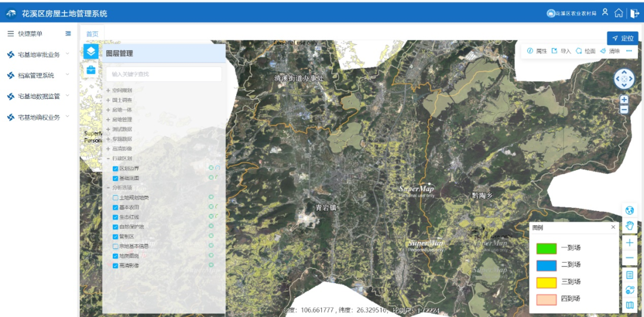Switch to the 首页 tab
Viewport: 644px width, 317px height.
92,34
